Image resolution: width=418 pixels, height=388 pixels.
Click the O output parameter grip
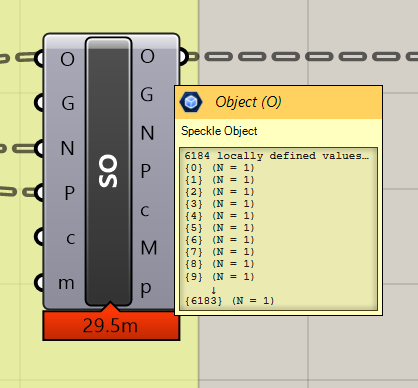tap(184, 56)
